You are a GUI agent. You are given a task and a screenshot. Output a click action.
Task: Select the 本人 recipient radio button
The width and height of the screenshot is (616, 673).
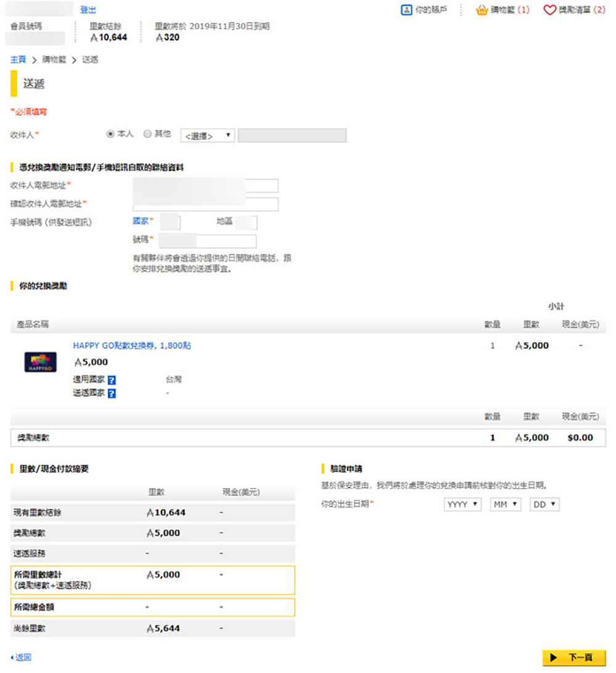click(110, 134)
